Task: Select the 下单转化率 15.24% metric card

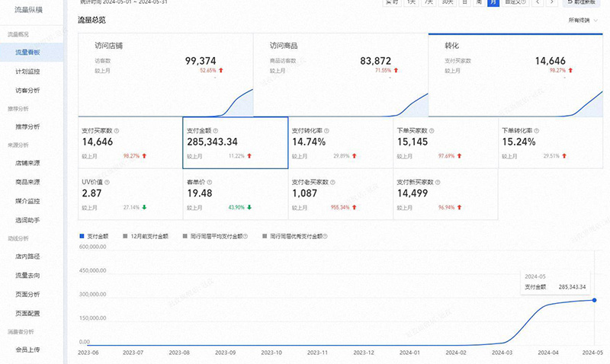Action: (x=551, y=142)
